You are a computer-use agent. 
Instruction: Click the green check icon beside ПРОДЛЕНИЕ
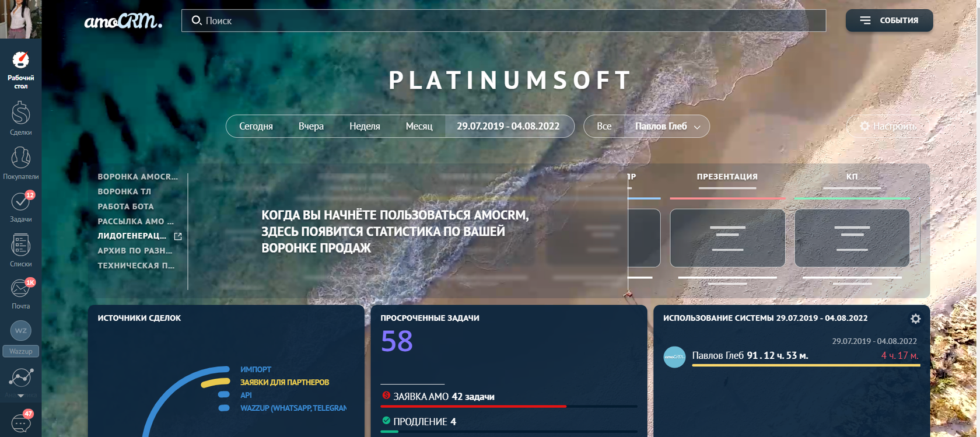pyautogui.click(x=386, y=421)
